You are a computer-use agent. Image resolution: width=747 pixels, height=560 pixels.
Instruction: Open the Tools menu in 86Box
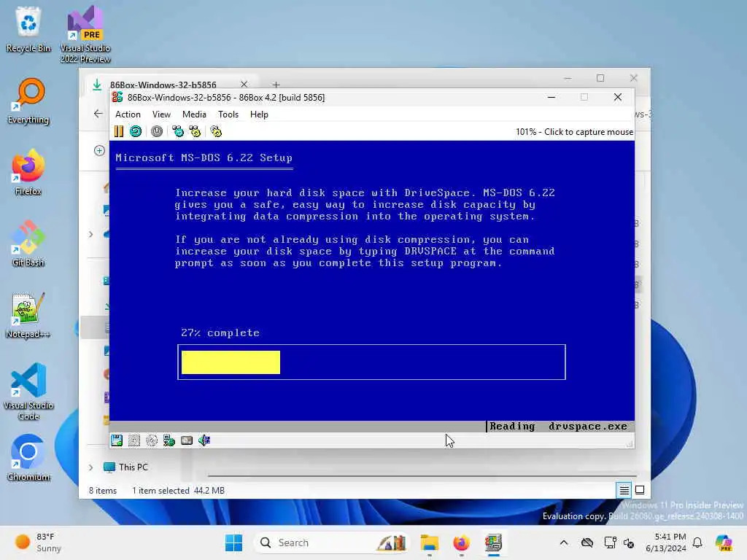[x=228, y=114]
